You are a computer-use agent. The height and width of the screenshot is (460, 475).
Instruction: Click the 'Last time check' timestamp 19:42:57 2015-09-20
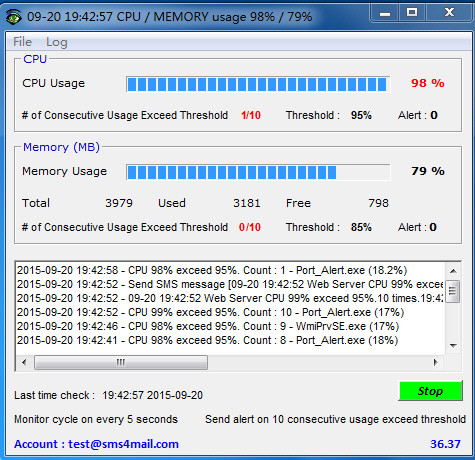(152, 395)
